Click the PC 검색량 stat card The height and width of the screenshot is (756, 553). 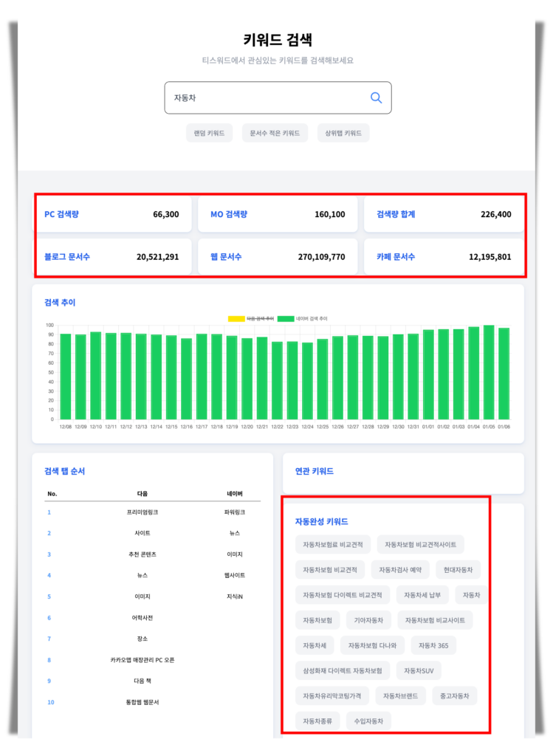[111, 214]
